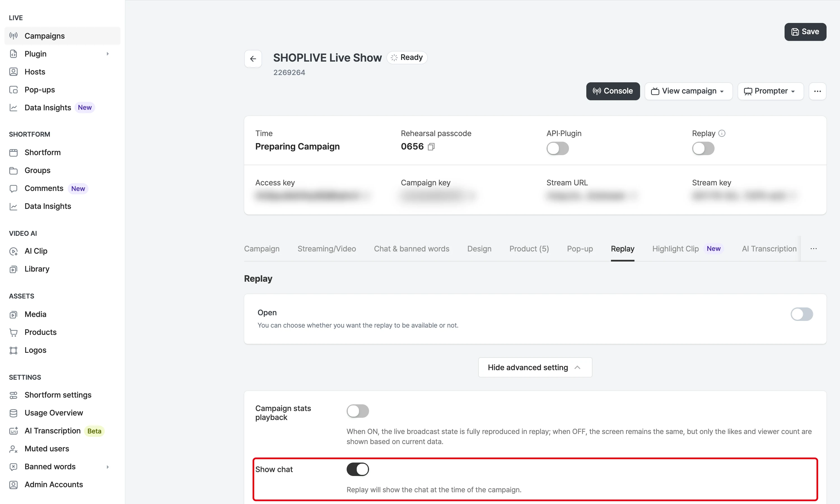Open Usage Overview settings

[62, 413]
